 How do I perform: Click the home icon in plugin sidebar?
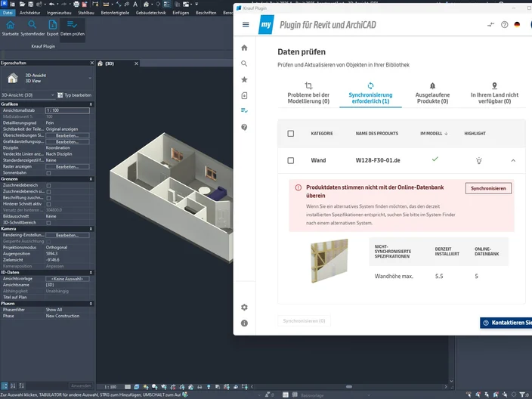244,48
